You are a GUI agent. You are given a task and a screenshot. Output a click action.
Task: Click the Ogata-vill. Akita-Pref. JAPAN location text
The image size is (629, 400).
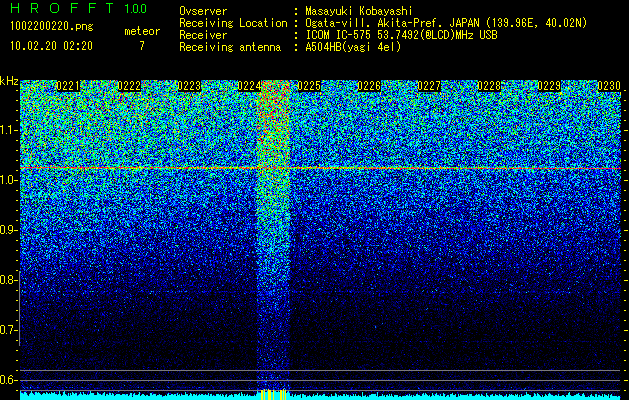[446, 23]
